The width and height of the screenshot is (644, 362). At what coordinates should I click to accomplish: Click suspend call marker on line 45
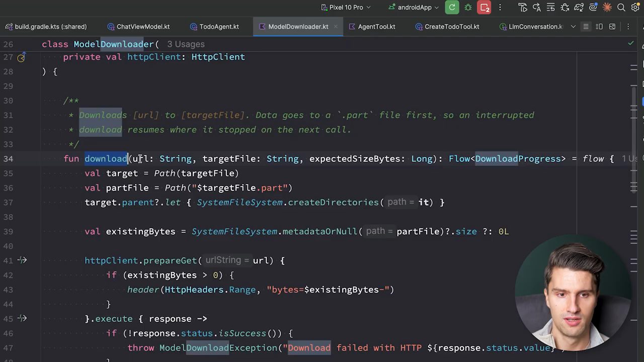tap(22, 318)
